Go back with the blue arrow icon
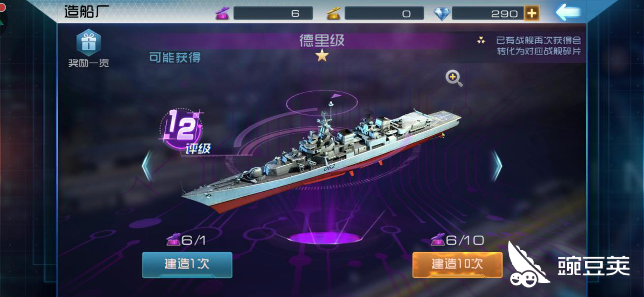This screenshot has width=644, height=297. pyautogui.click(x=568, y=13)
